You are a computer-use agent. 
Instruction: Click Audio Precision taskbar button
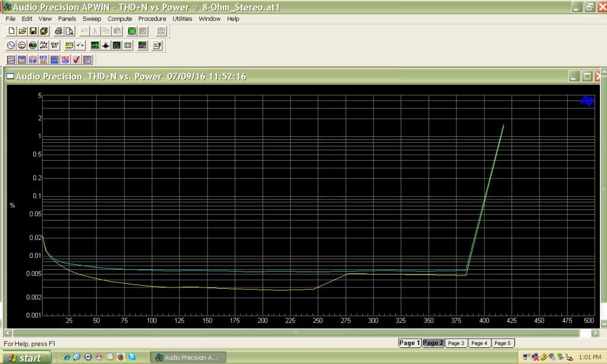(188, 357)
